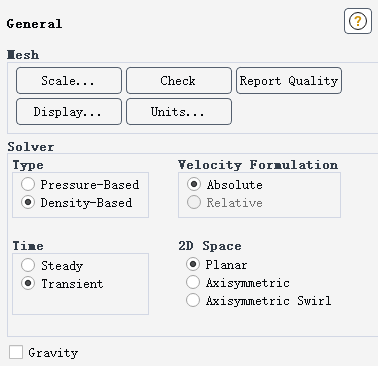Viewport: 378px width, 366px height.
Task: Click the General panel heading
Action: (34, 24)
